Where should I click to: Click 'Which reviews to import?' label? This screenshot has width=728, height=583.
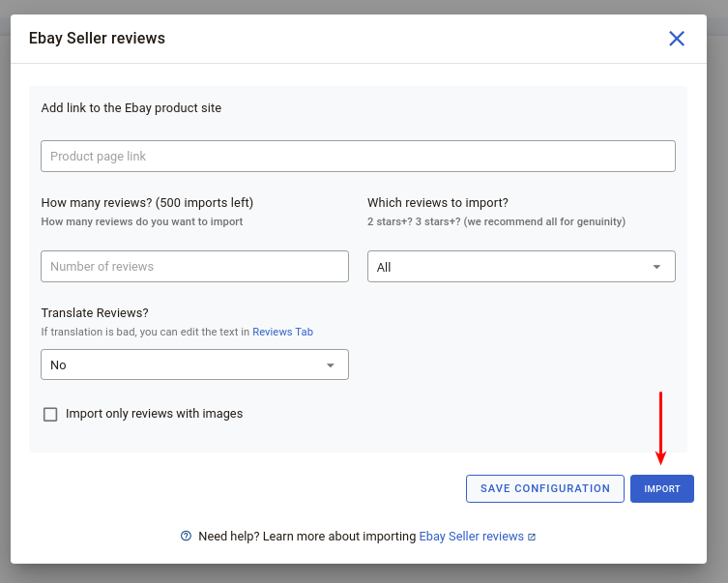tap(438, 203)
